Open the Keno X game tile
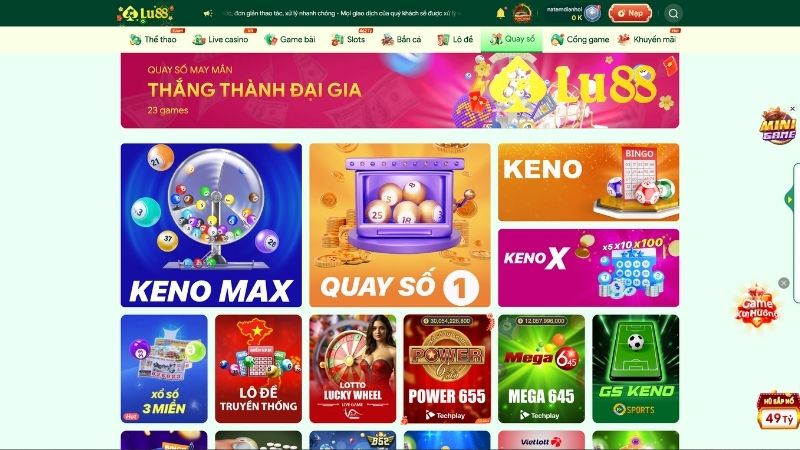Screen dimensions: 800x450 coord(588,268)
